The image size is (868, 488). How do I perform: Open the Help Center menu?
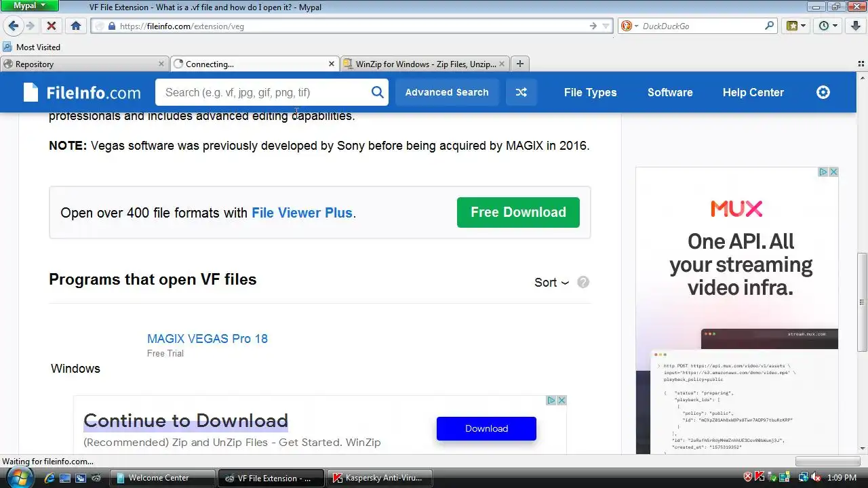coord(753,92)
